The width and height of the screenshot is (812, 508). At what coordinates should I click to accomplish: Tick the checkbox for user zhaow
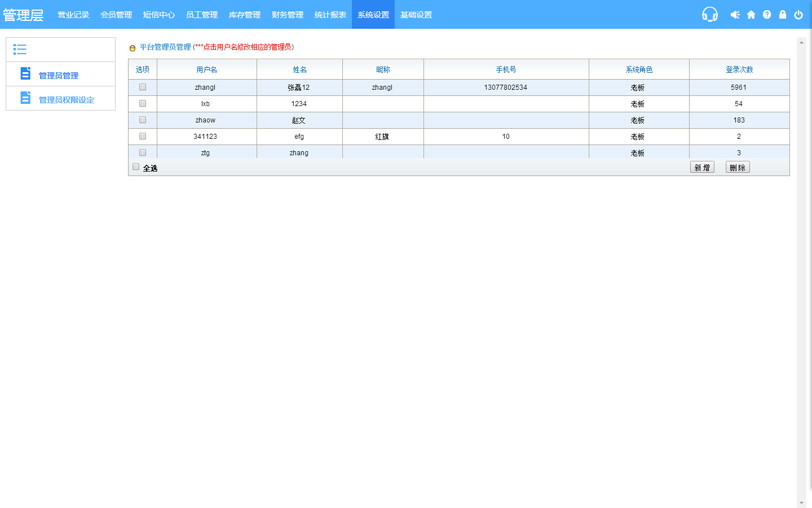pos(143,120)
